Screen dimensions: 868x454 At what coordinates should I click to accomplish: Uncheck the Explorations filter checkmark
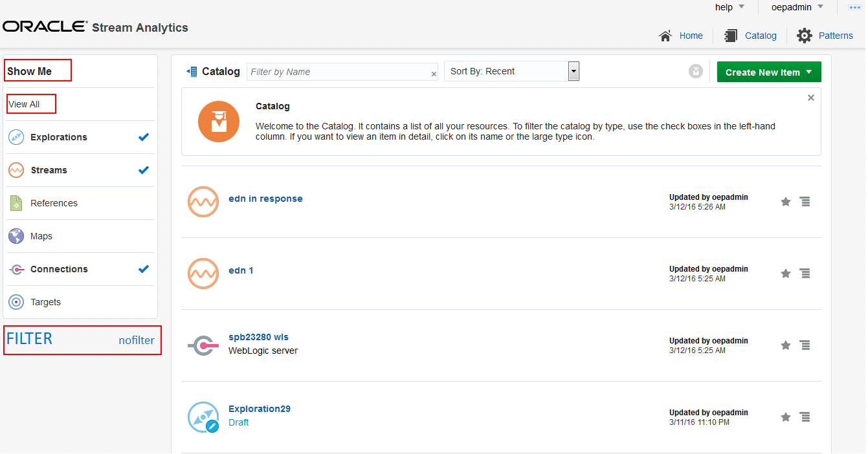point(144,137)
